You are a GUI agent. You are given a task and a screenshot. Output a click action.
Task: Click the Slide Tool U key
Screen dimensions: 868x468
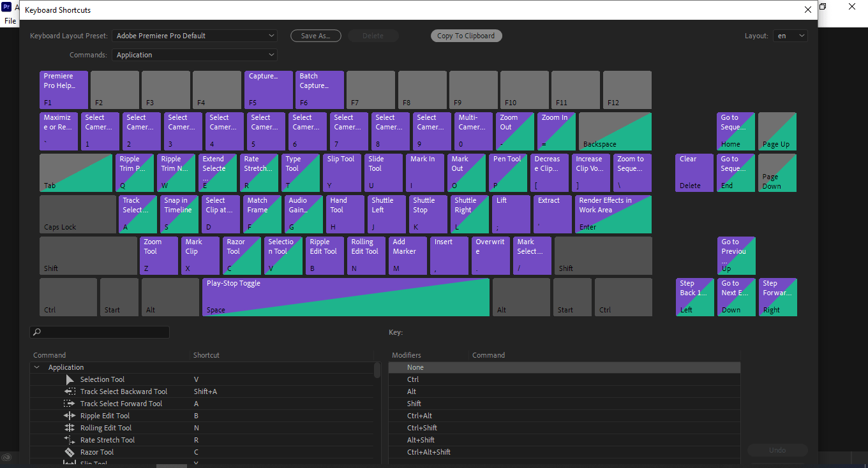coord(384,173)
